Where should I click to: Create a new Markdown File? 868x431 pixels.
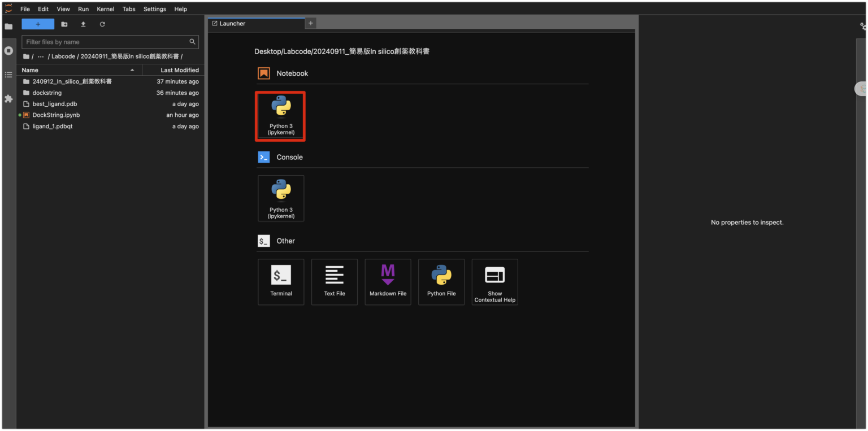pos(388,281)
